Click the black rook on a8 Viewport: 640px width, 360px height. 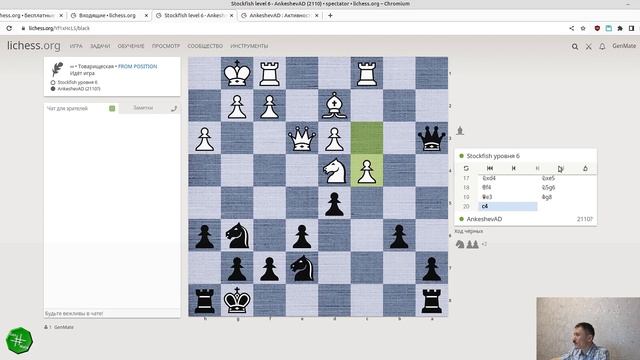pos(431,300)
